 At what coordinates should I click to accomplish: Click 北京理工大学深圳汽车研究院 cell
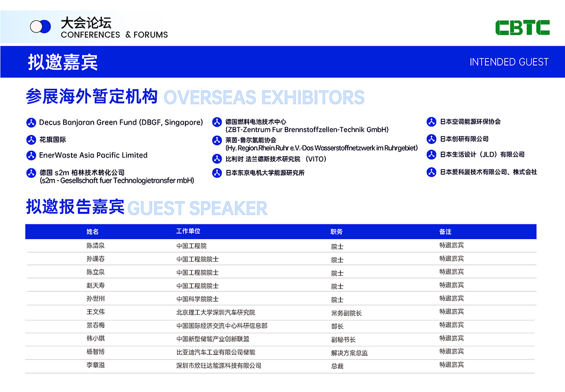pos(216,312)
